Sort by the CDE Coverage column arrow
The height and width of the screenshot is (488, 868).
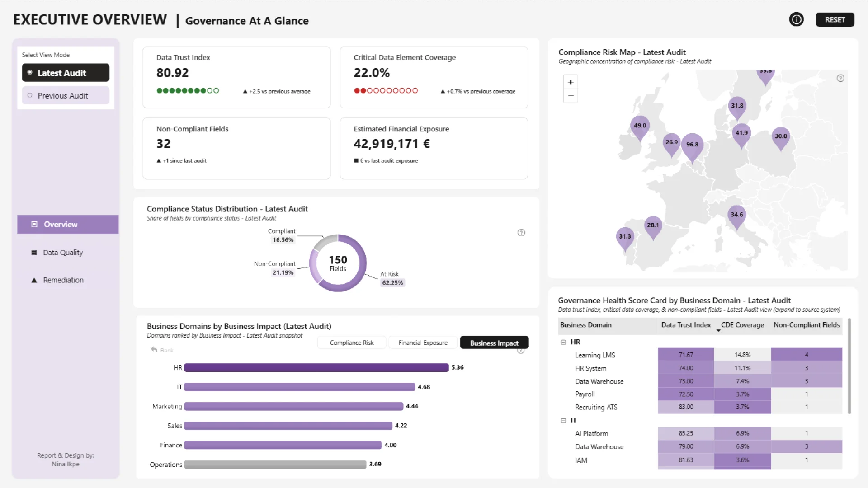click(718, 331)
